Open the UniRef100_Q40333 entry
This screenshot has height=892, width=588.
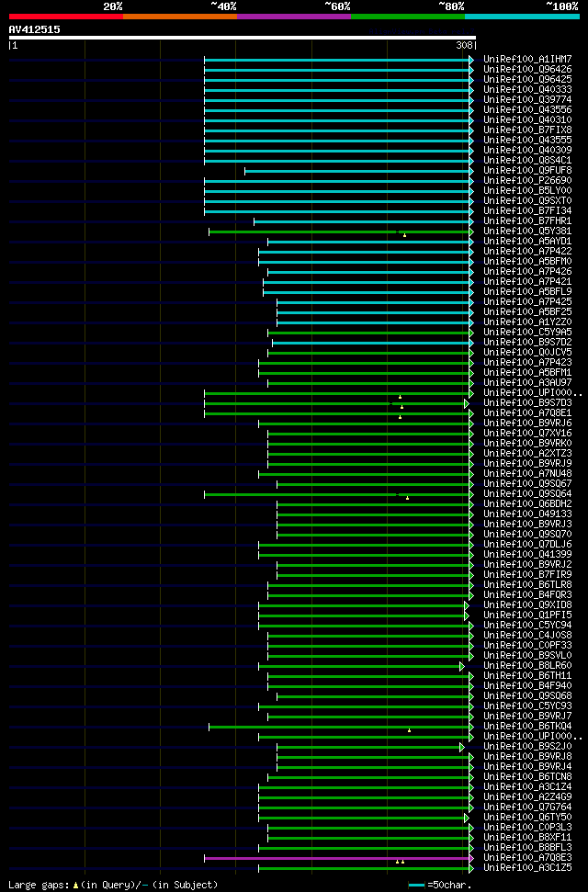[527, 89]
